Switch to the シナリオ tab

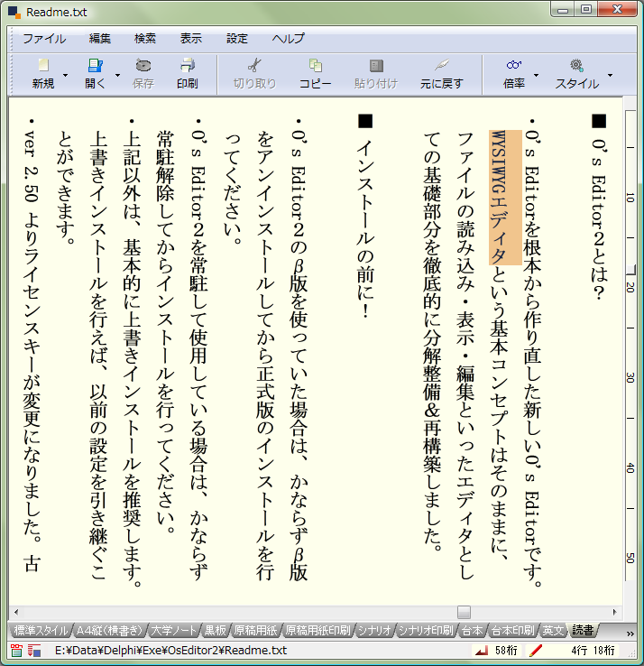(374, 631)
